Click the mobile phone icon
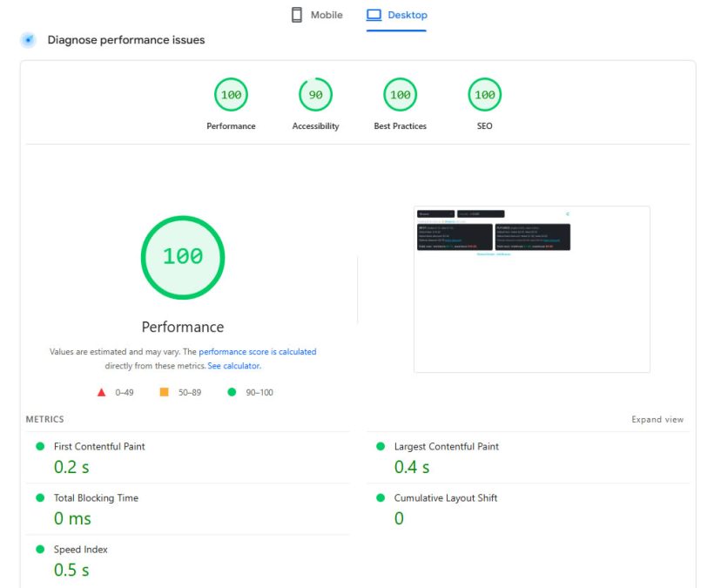The width and height of the screenshot is (721, 588). (x=297, y=15)
